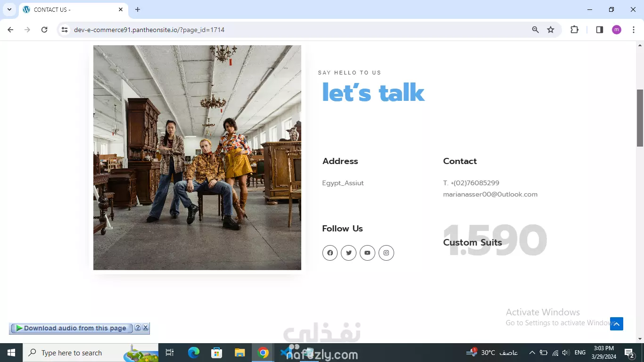Screen dimensions: 644x362
Task: Click the scrollbar up arrow
Action: (x=640, y=45)
